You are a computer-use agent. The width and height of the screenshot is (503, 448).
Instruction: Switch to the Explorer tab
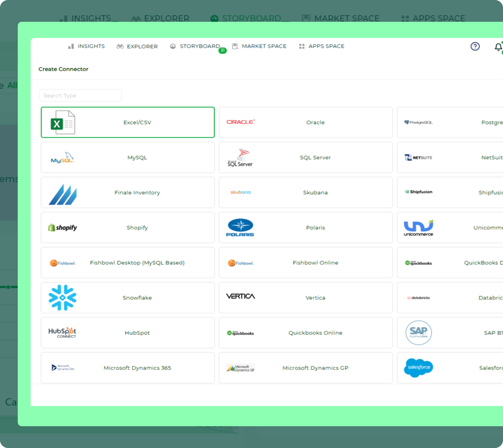[137, 46]
